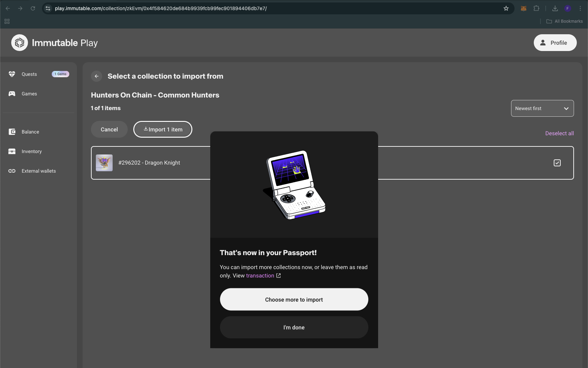Open the Newest first sort dropdown

click(x=542, y=108)
